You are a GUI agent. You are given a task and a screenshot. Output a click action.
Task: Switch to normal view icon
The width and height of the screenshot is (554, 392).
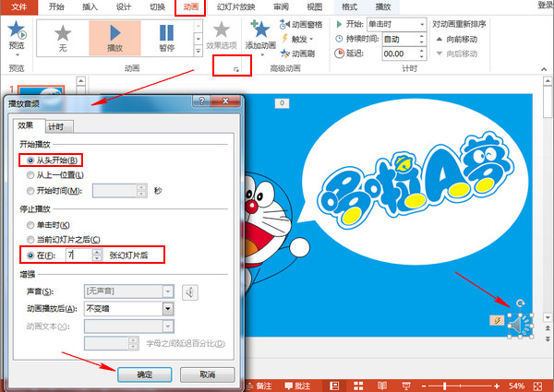[334, 386]
